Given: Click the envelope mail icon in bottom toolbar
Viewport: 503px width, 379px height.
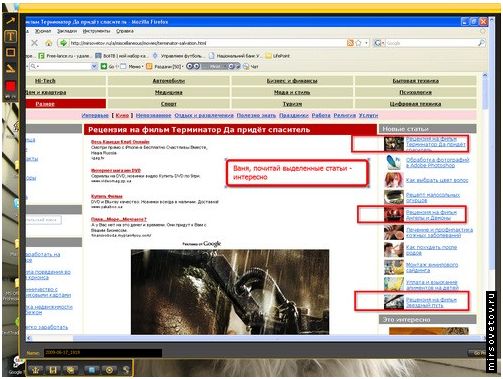Looking at the screenshot, I should click(x=71, y=370).
